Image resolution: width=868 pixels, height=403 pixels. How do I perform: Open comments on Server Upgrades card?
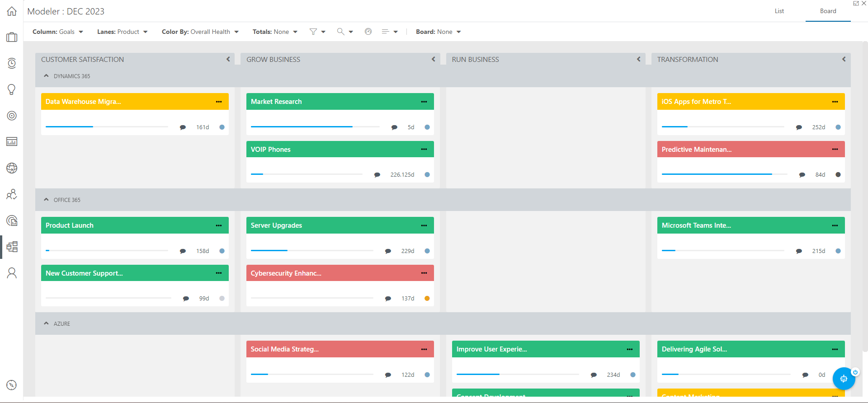pos(388,251)
